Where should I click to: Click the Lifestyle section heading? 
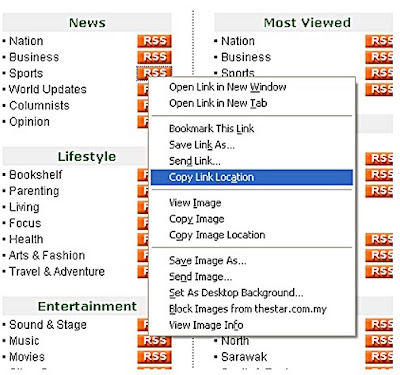[87, 157]
